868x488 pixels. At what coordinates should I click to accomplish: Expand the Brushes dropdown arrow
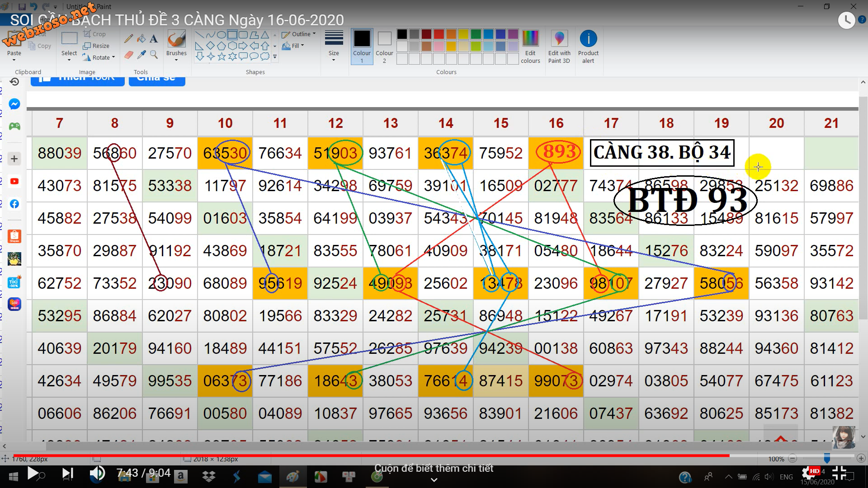click(x=176, y=60)
